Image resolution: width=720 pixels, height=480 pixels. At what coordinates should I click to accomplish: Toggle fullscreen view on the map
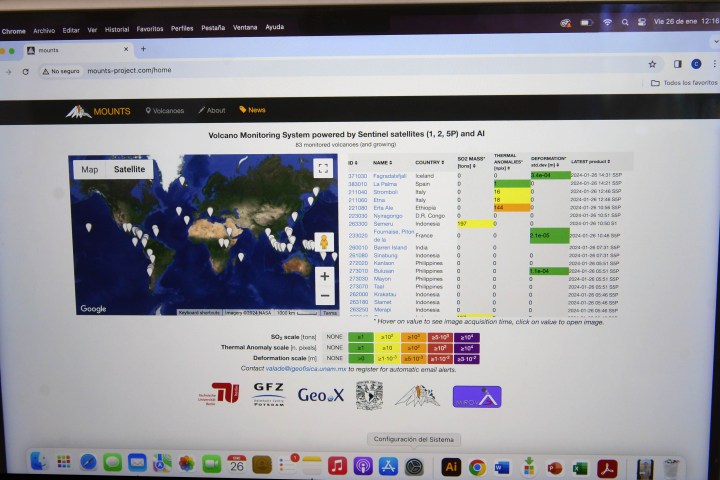[x=322, y=169]
